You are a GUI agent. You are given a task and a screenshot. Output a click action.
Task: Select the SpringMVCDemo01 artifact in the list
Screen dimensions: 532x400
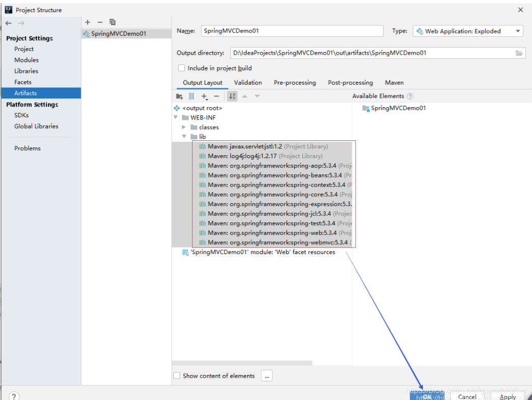tap(126, 34)
